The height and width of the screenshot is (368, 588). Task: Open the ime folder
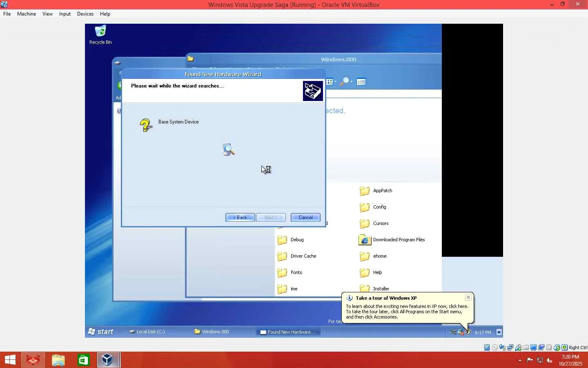click(x=287, y=289)
